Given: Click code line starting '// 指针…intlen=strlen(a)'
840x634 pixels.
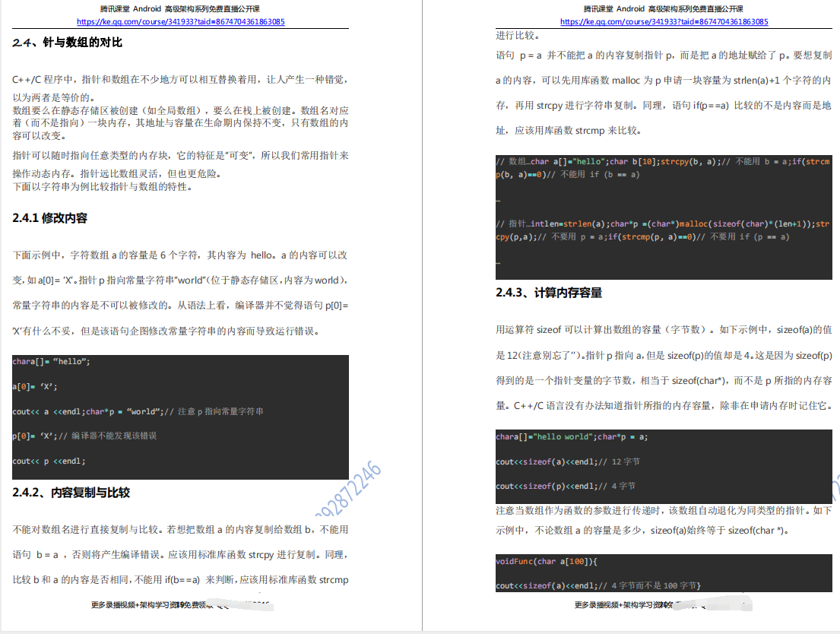Looking at the screenshot, I should [663, 223].
